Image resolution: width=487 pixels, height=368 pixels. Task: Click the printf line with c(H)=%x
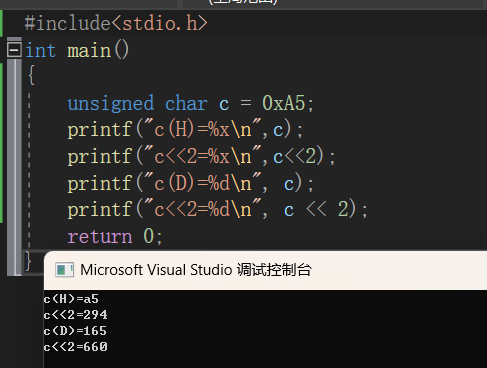pyautogui.click(x=185, y=129)
